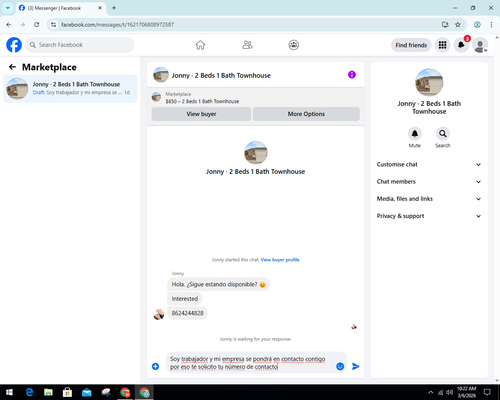
Task: Open more actions plus icon by message box
Action: click(x=155, y=366)
